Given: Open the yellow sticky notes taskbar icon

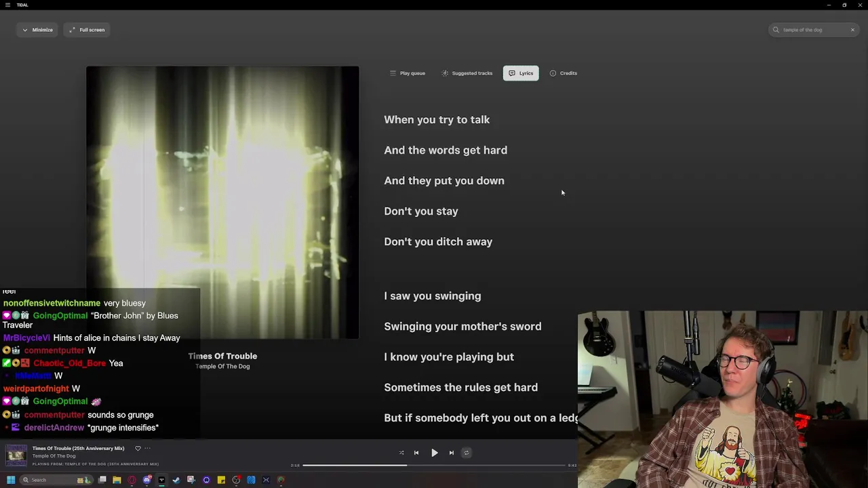Looking at the screenshot, I should pyautogui.click(x=221, y=480).
